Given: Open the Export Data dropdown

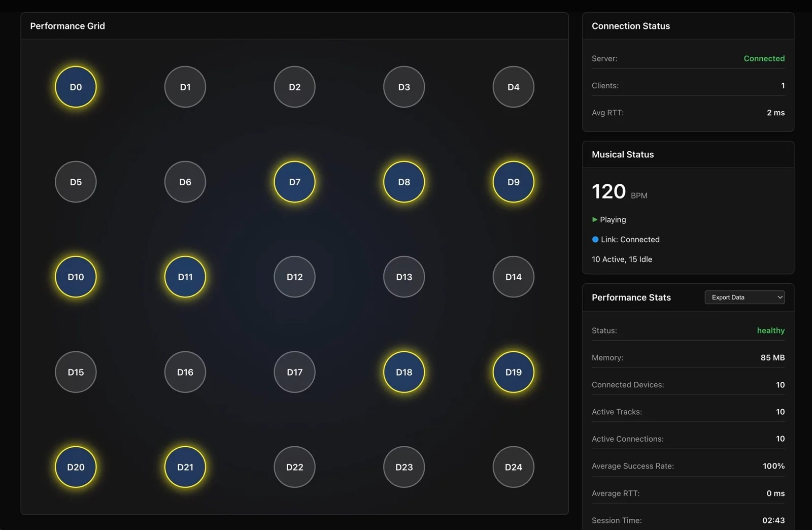Looking at the screenshot, I should tap(745, 297).
